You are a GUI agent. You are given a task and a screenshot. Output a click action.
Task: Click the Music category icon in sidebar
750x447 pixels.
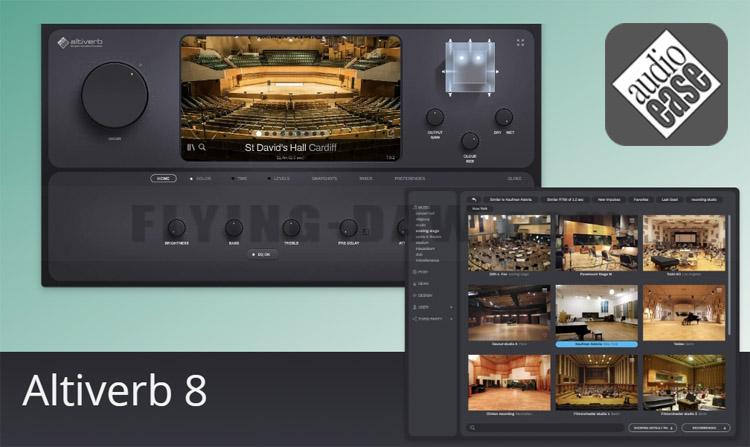pyautogui.click(x=415, y=207)
